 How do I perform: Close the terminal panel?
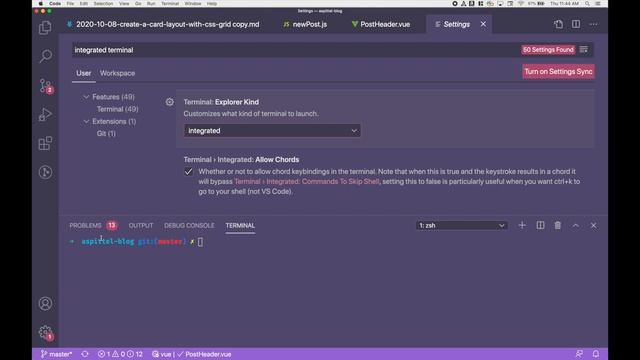593,225
